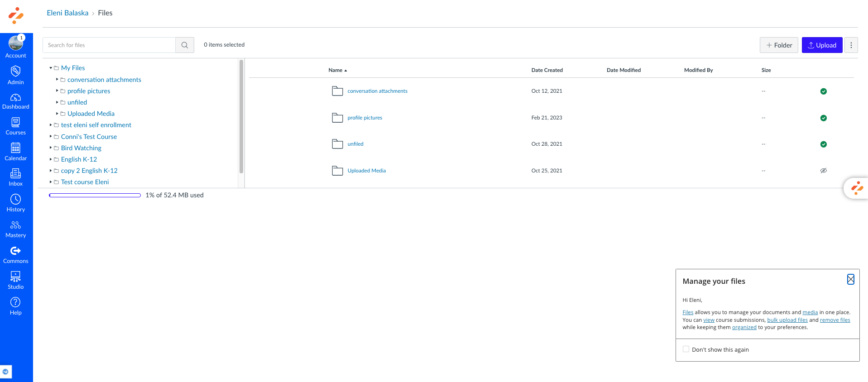Image resolution: width=868 pixels, height=382 pixels.
Task: Expand Conni's Test Course node
Action: [51, 136]
